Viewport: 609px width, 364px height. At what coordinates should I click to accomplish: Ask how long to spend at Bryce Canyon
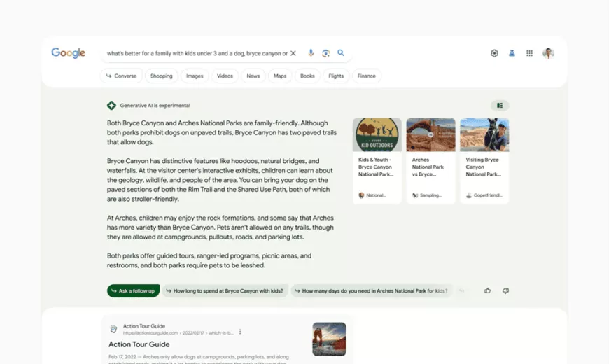[225, 290]
